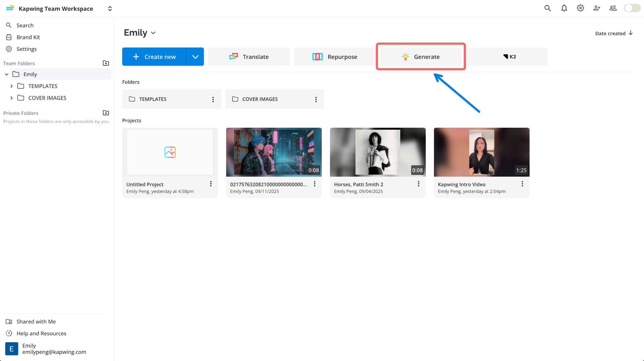Toggle the switch at top right corner

[632, 8]
